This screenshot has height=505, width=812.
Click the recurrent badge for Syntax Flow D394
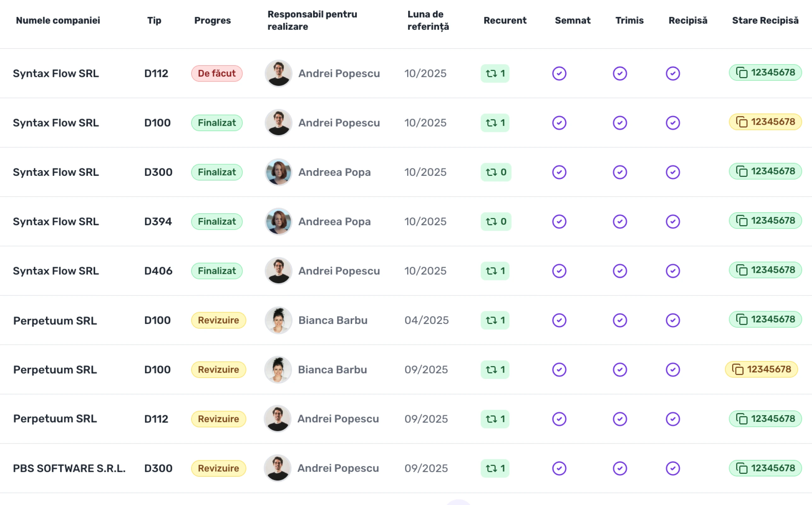click(496, 221)
